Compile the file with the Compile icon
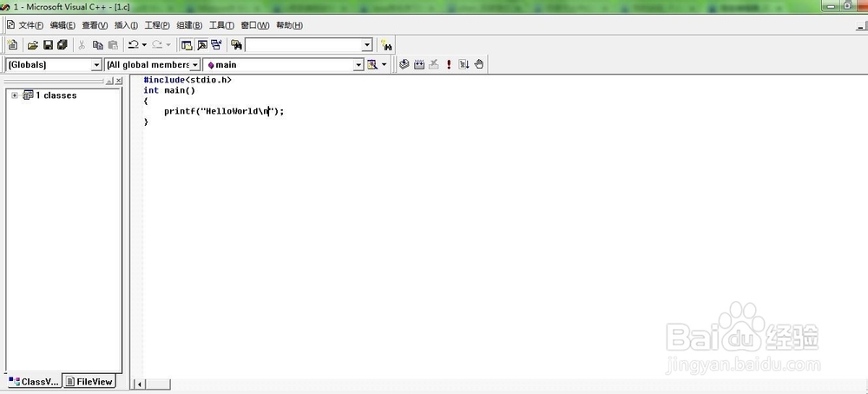This screenshot has width=868, height=394. 404,65
